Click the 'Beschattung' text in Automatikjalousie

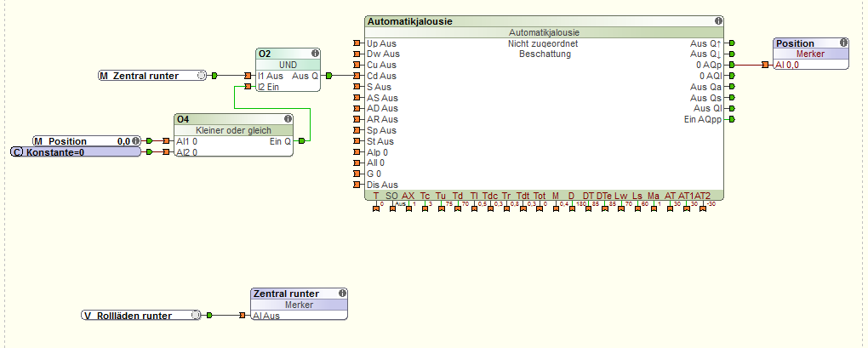[545, 54]
